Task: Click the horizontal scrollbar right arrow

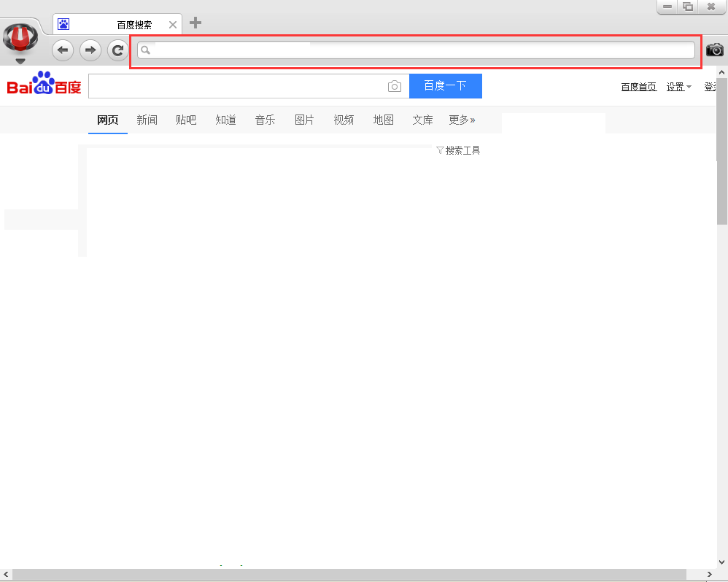Action: click(x=710, y=574)
